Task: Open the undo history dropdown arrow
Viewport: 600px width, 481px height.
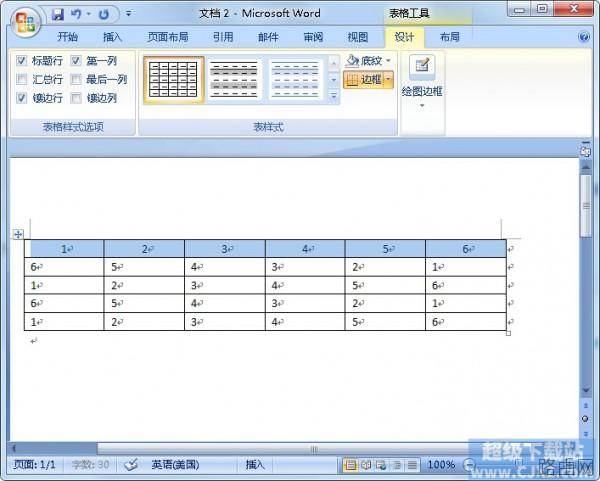Action: point(89,15)
